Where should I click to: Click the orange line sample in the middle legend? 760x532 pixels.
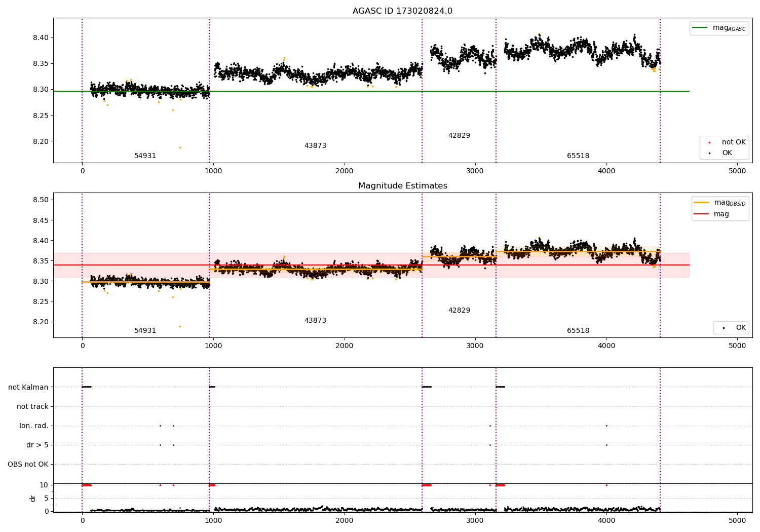tap(702, 202)
